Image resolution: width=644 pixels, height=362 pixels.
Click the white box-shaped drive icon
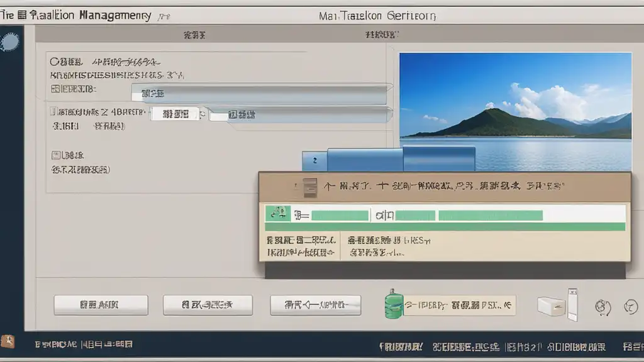click(x=551, y=307)
